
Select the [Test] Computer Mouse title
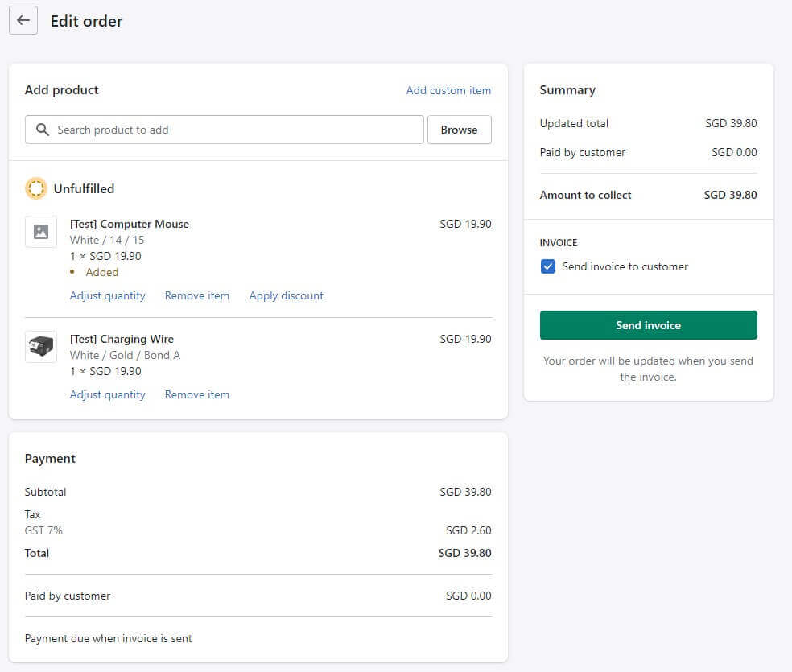[130, 225]
